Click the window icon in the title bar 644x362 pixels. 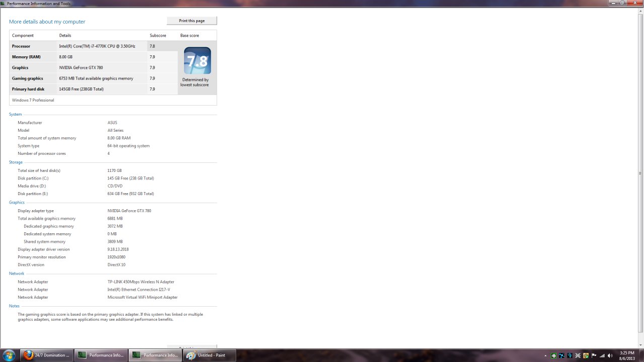(x=3, y=4)
